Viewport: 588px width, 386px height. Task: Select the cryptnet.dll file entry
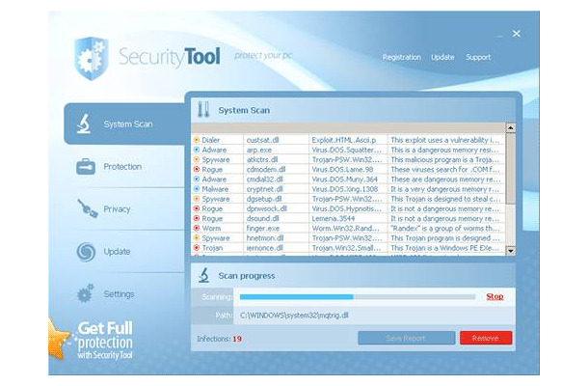[263, 189]
